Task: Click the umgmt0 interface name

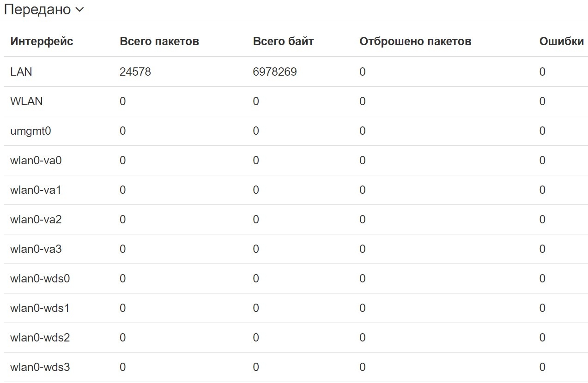Action: 30,131
